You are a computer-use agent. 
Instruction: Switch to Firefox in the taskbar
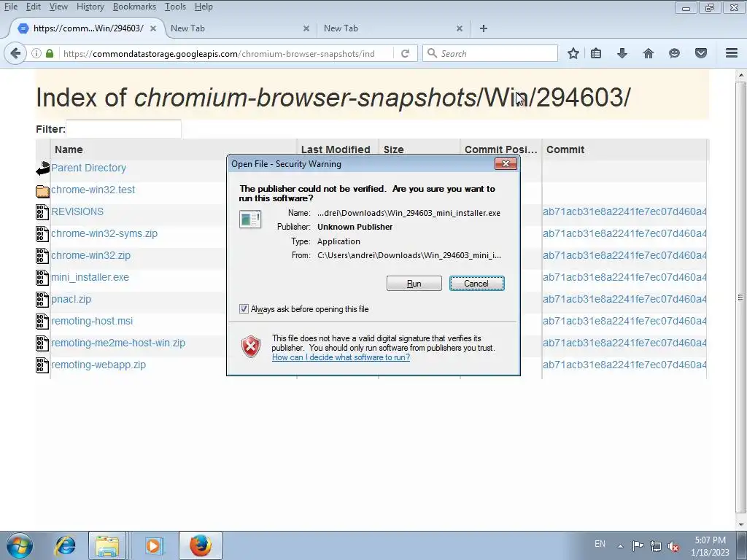[x=201, y=545]
